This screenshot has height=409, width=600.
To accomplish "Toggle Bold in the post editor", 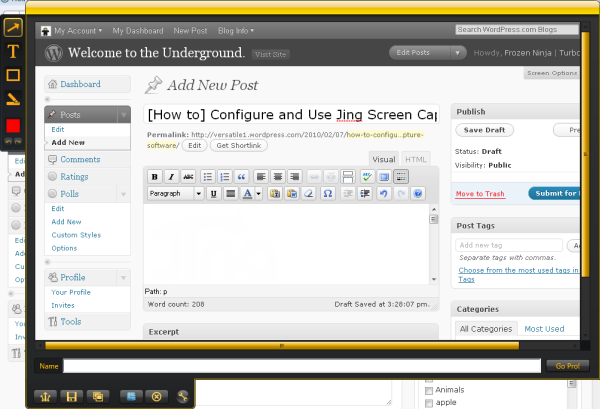I will coord(155,177).
